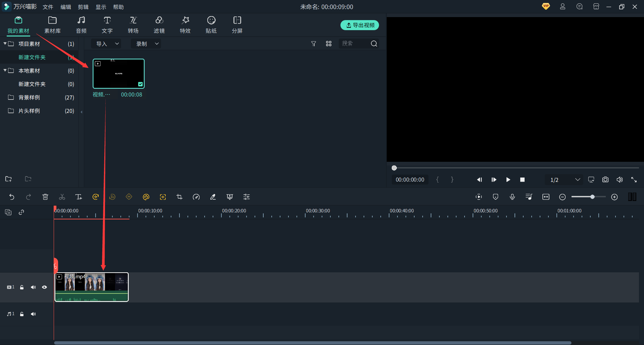Open the 转场 transitions tab
The height and width of the screenshot is (345, 644).
tap(133, 25)
